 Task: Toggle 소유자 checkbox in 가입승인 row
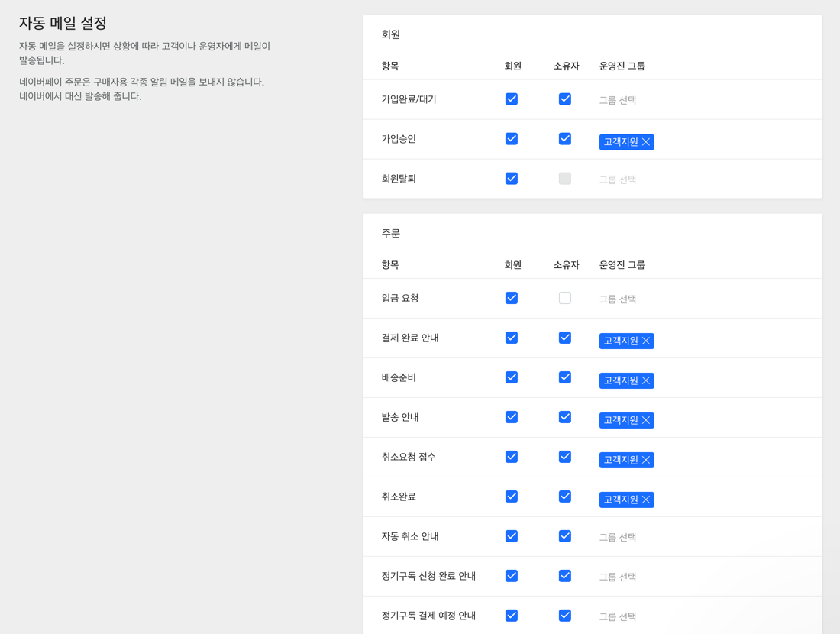pos(565,138)
